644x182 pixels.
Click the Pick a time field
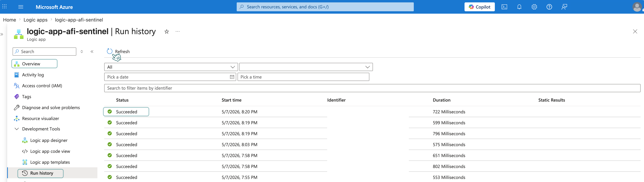click(x=303, y=77)
